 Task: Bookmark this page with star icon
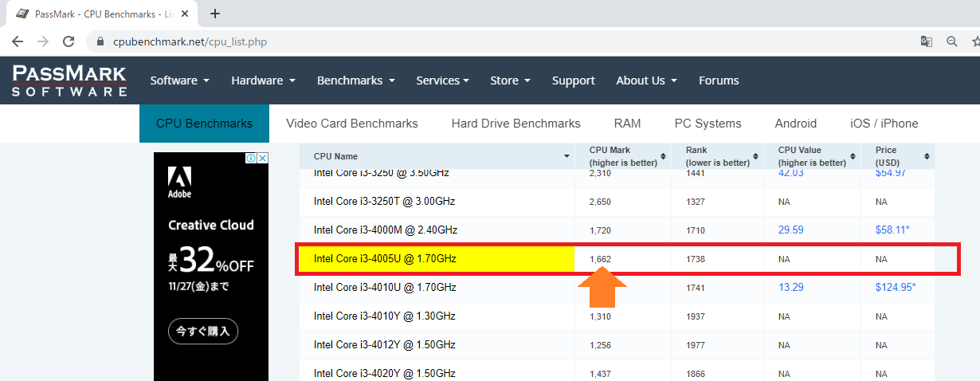[x=975, y=41]
